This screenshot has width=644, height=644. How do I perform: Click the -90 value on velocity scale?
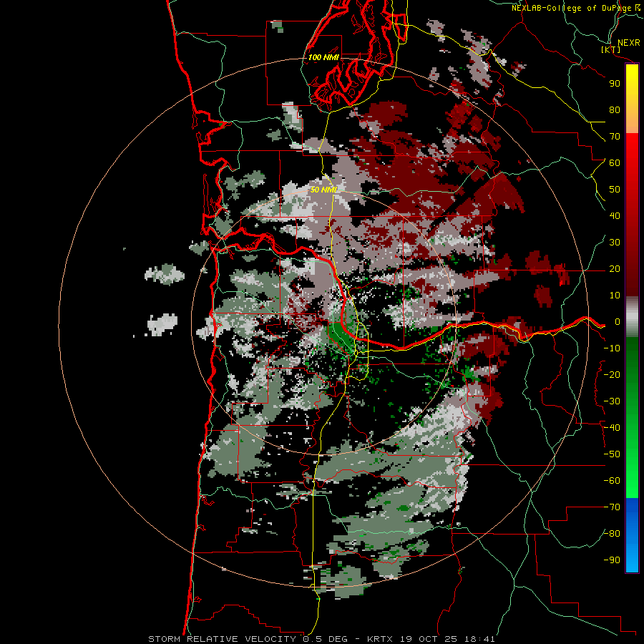click(612, 560)
